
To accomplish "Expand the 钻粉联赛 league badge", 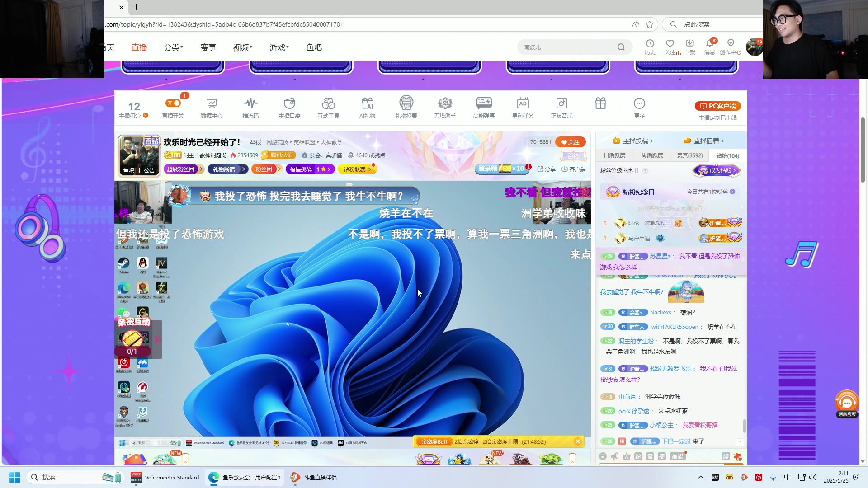I will pos(357,169).
